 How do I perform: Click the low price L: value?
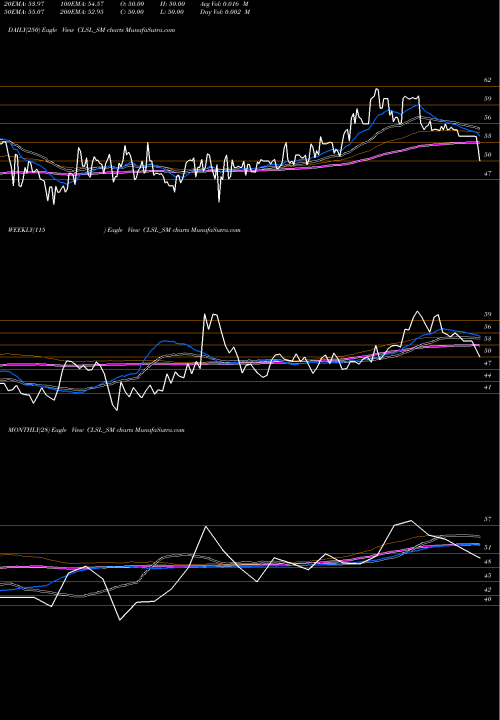[172, 12]
